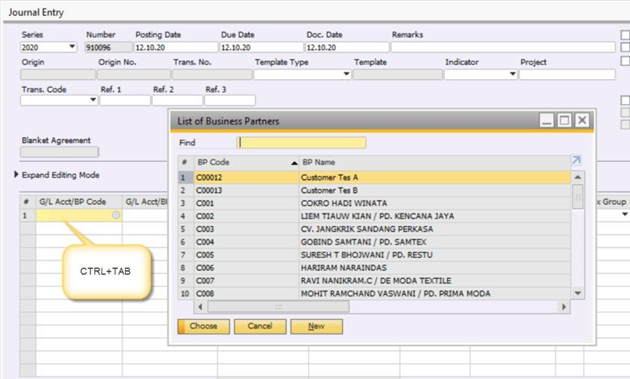Click the BP Name column header
The height and width of the screenshot is (379, 630).
pos(435,162)
